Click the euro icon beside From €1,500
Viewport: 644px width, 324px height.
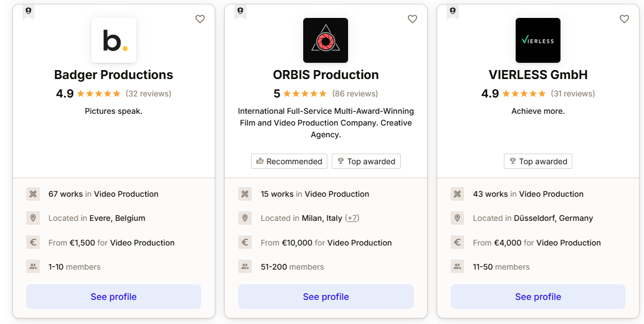pos(33,242)
